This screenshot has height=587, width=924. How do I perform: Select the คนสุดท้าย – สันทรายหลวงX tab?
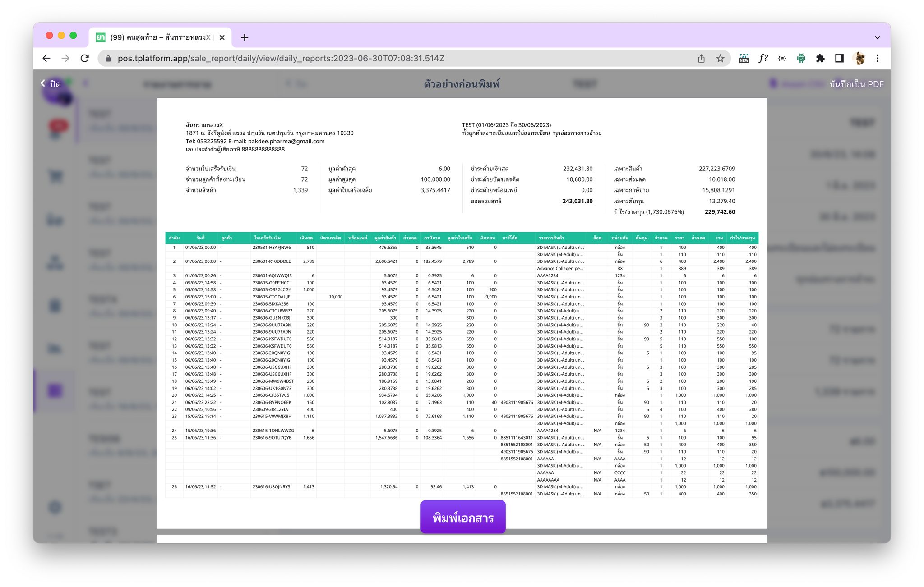[x=160, y=37]
